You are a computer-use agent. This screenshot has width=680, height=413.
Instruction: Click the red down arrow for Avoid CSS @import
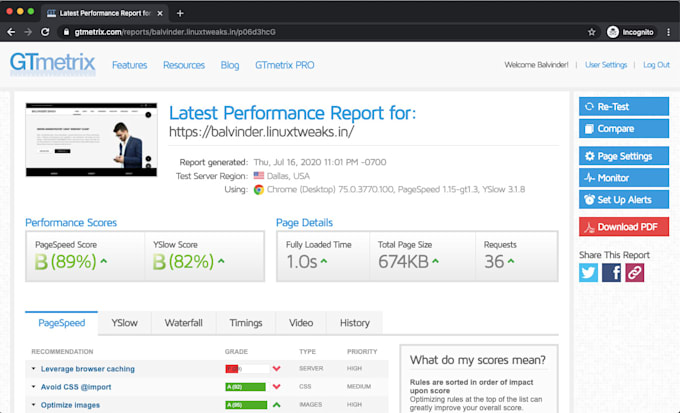[x=276, y=387]
